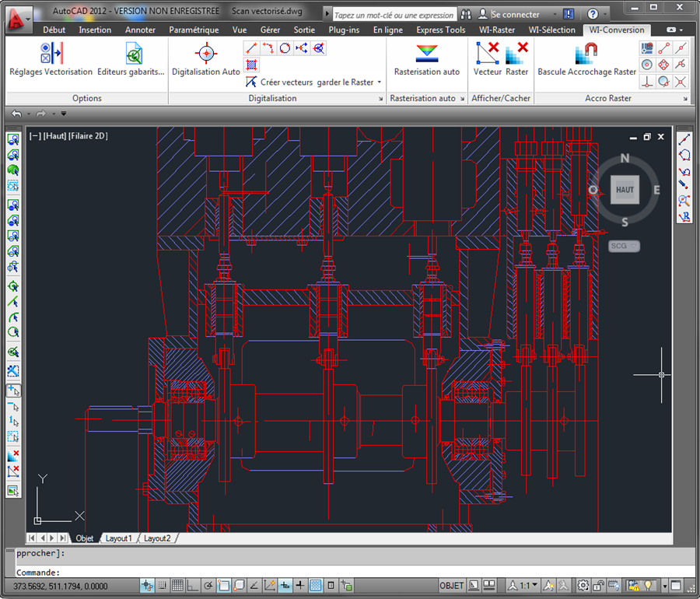Select the hatch digitizing tool in Digitalisation

(251, 65)
